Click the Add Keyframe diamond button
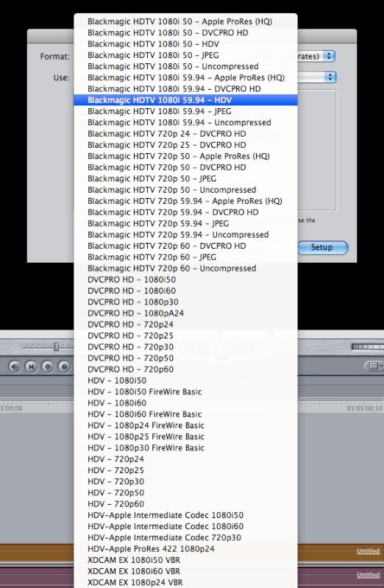 [48, 366]
